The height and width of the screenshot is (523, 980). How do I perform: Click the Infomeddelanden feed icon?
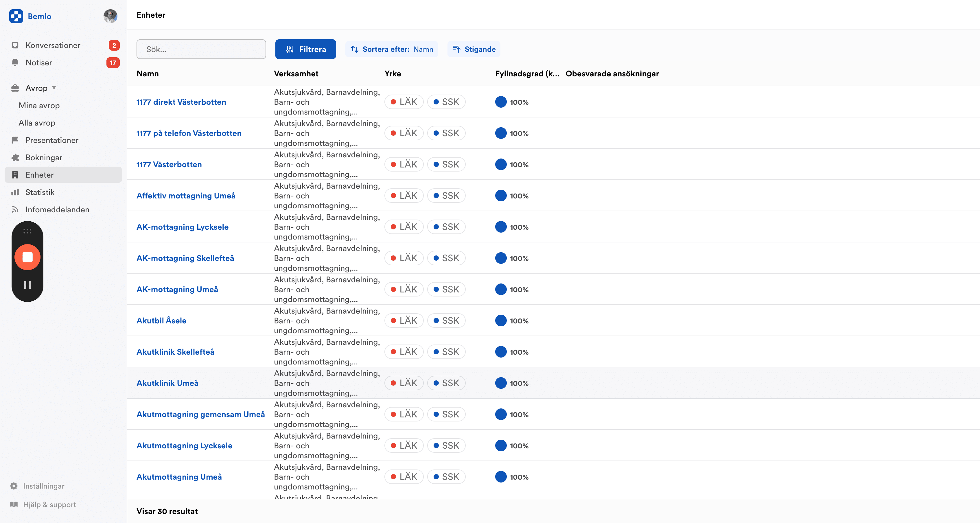15,210
